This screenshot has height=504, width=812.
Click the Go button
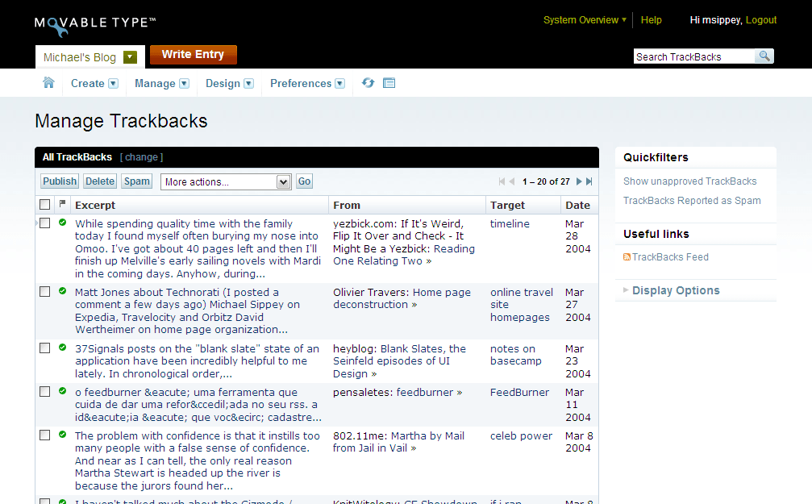(x=304, y=181)
